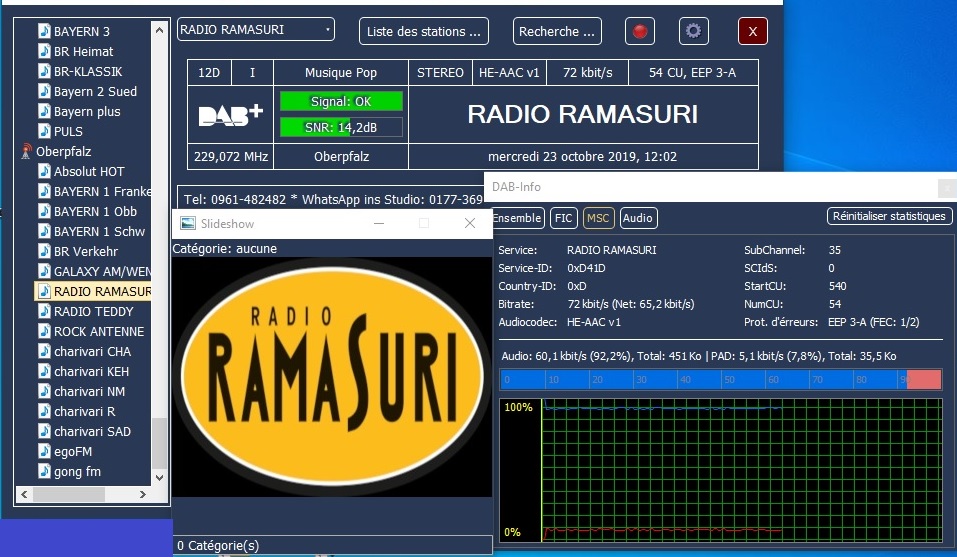This screenshot has width=957, height=557.
Task: Click the music icon next to RADIO TEDDY
Action: (x=44, y=311)
